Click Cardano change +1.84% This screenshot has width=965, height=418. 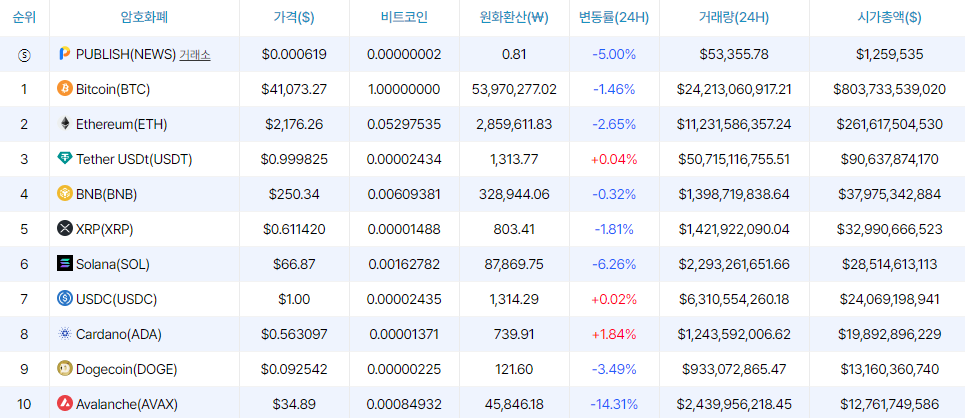[614, 334]
